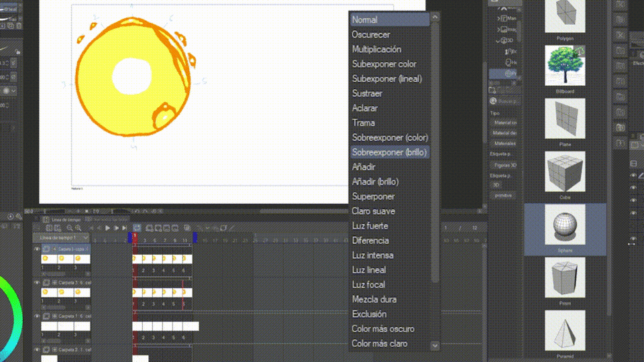This screenshot has height=362, width=644.
Task: Click the red playhead at frame 1
Action: [x=135, y=237]
